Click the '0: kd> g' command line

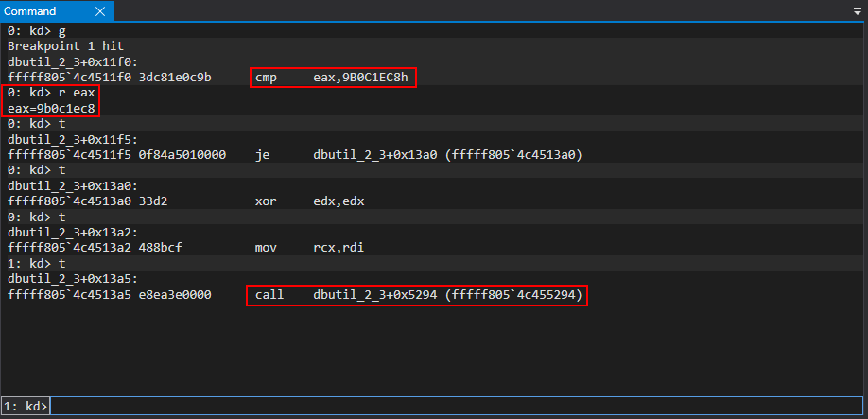(36, 30)
